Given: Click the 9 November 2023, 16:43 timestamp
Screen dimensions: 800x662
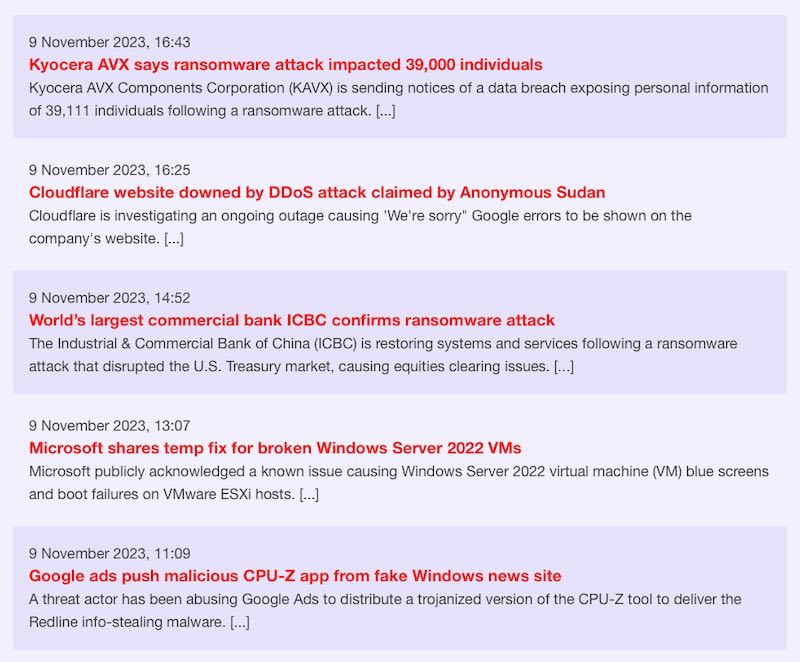Looking at the screenshot, I should pyautogui.click(x=110, y=42).
